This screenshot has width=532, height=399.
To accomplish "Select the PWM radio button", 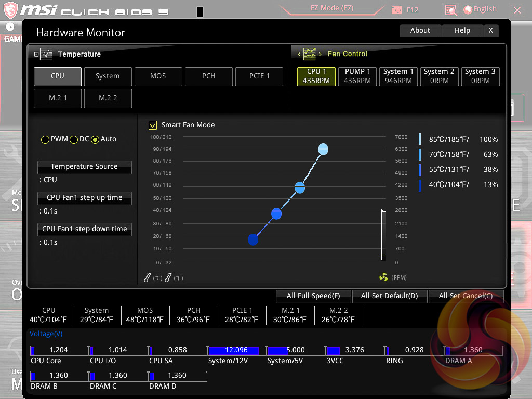I will pos(45,139).
